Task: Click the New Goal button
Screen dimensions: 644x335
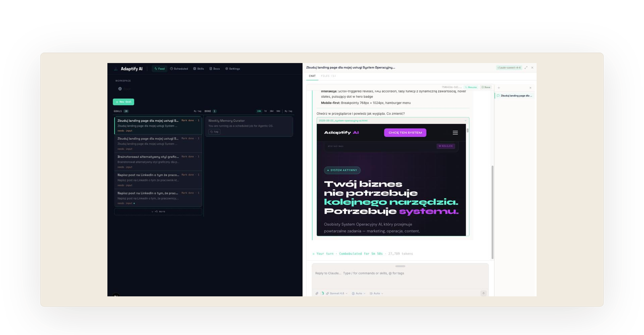Action: click(124, 102)
